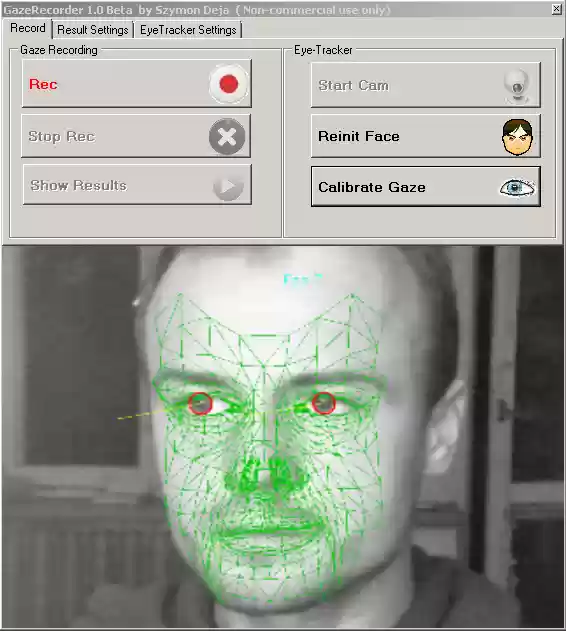Open the Result Settings tab
The height and width of the screenshot is (631, 566).
(93, 30)
